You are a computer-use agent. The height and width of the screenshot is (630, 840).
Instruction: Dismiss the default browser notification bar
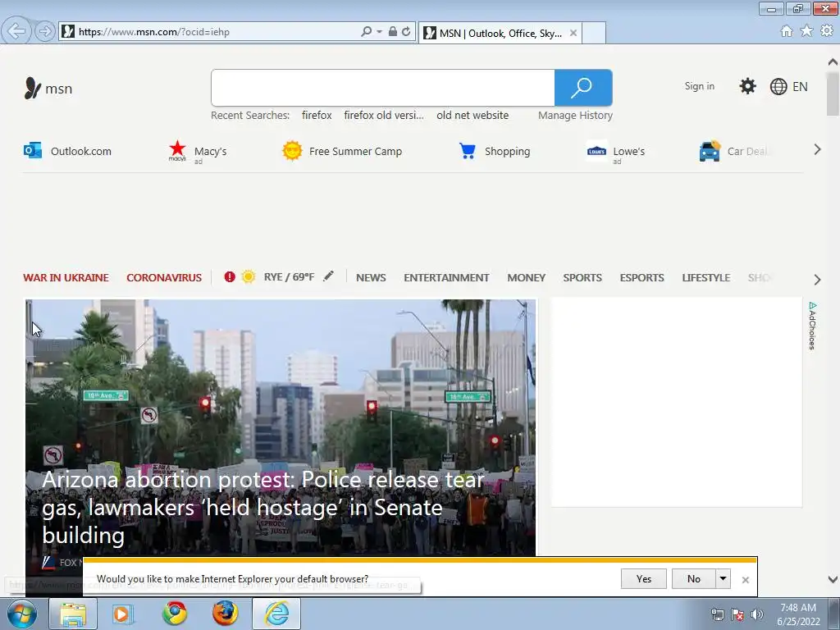tap(745, 580)
